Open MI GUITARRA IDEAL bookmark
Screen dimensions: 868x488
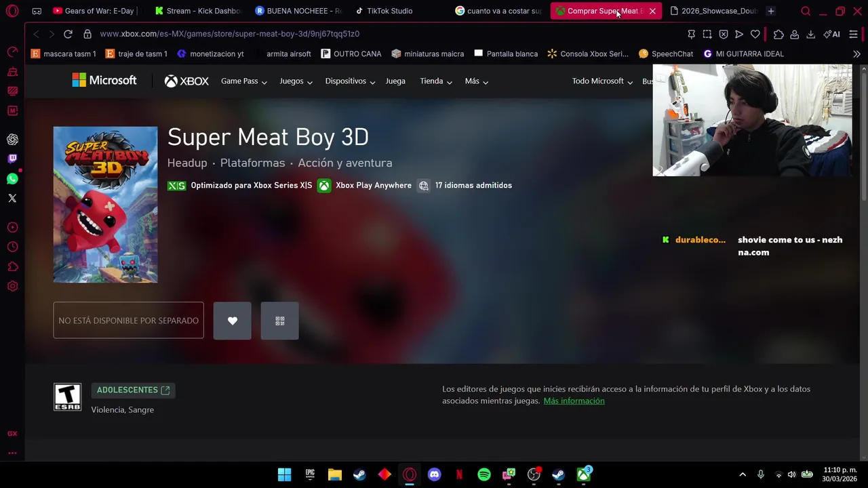tap(743, 54)
